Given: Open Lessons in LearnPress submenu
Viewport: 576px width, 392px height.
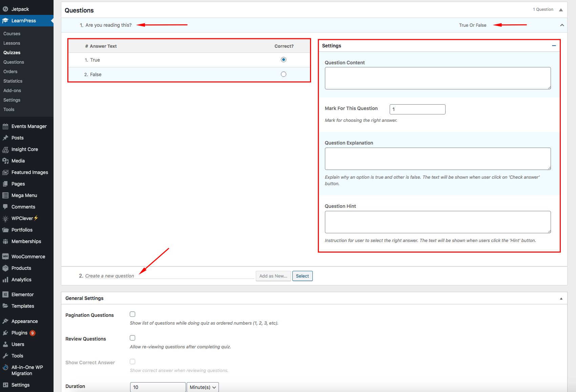Looking at the screenshot, I should coord(12,43).
